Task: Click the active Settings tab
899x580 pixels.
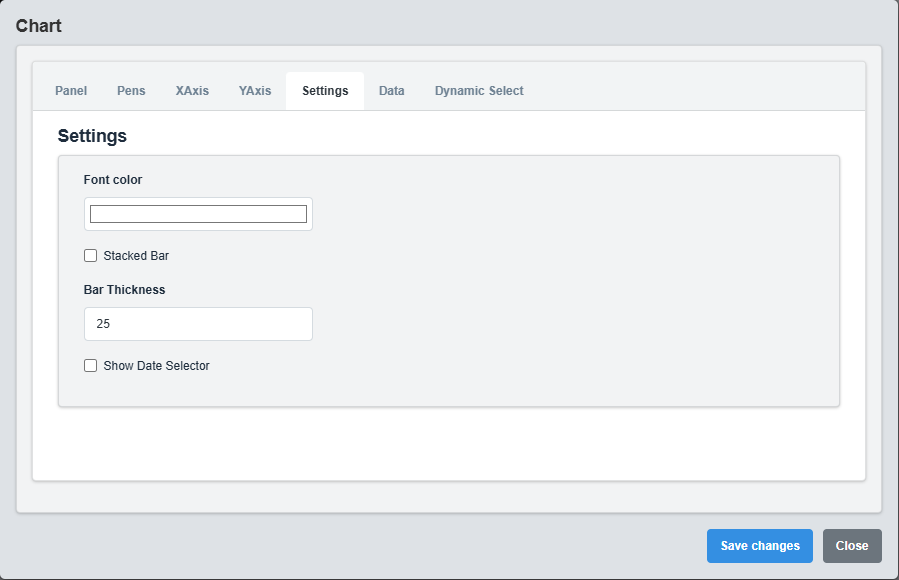Action: (325, 91)
